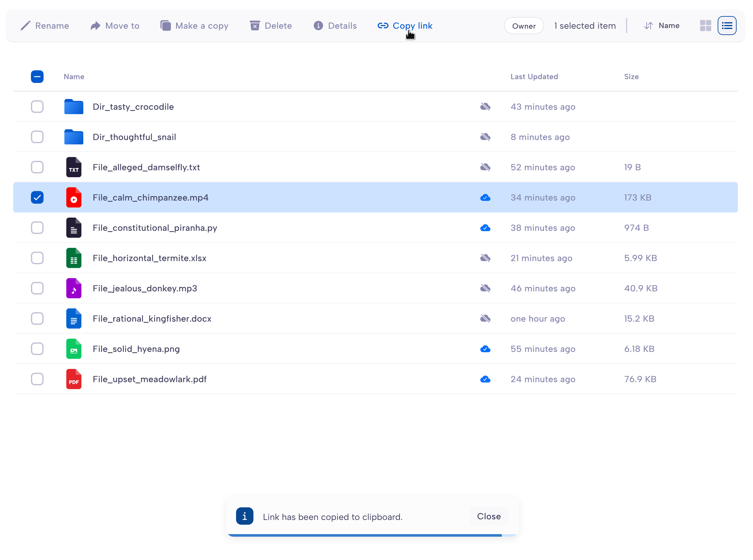Check the File_upset_meadowlark.pdf checkbox
This screenshot has width=753, height=560.
pos(37,379)
